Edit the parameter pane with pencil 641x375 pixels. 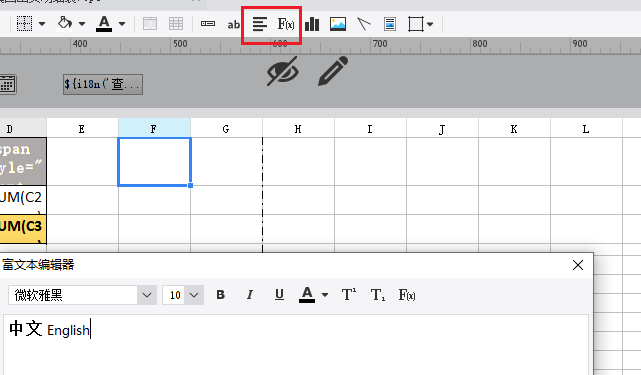click(333, 71)
